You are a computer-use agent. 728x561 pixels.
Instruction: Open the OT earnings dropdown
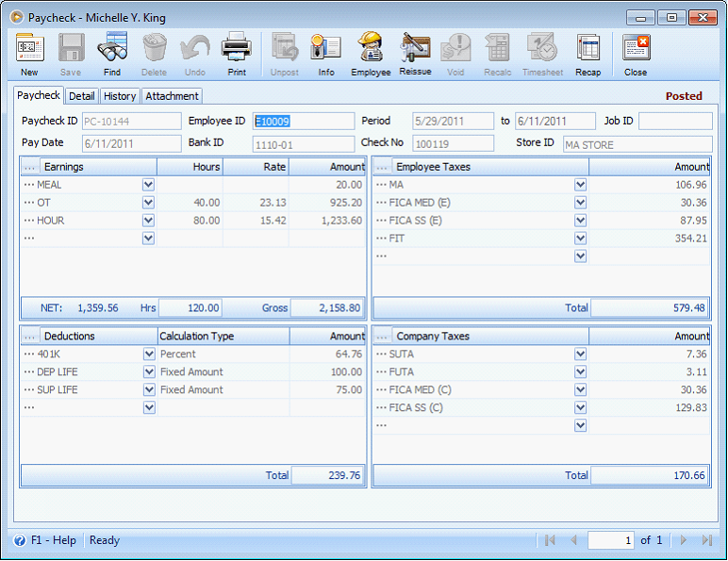(149, 203)
